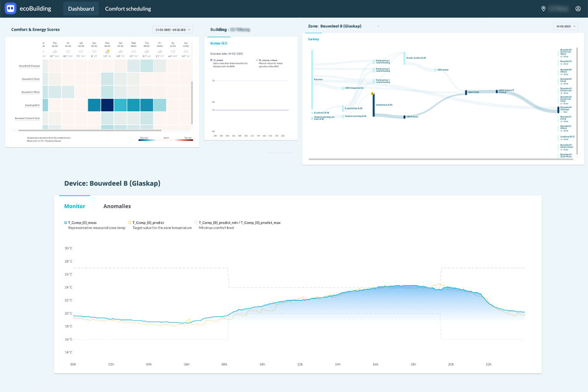Click the cloud weather icon for Wednesday 08-02

pos(133,52)
